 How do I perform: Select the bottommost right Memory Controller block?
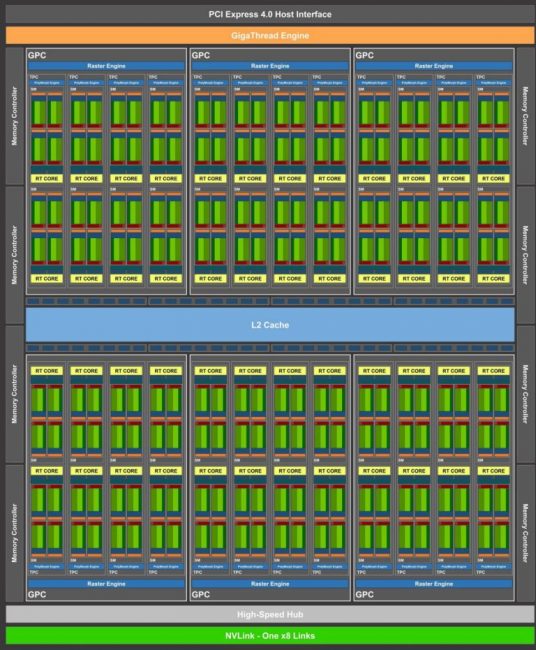(525, 533)
